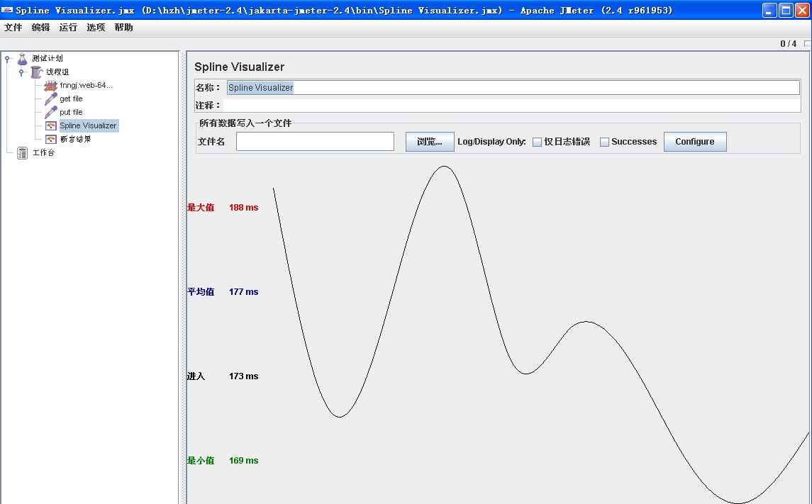Close the JMeter window

801,10
